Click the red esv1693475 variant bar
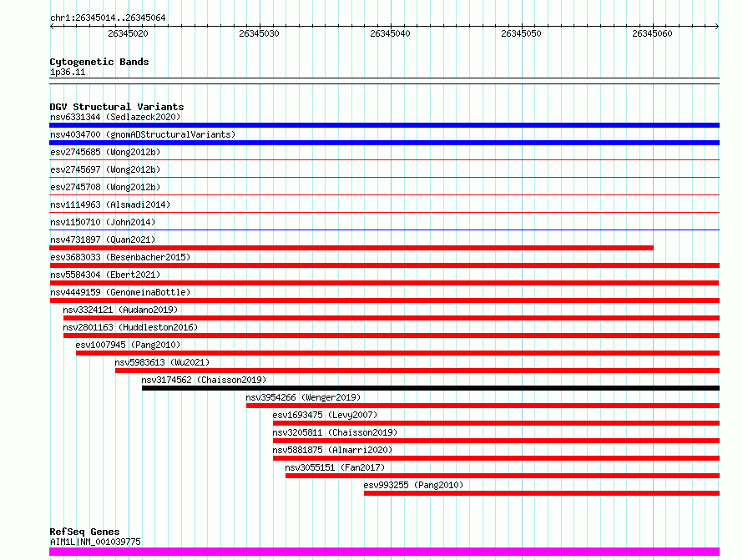Viewport: 743px width, 560px height. tap(496, 423)
